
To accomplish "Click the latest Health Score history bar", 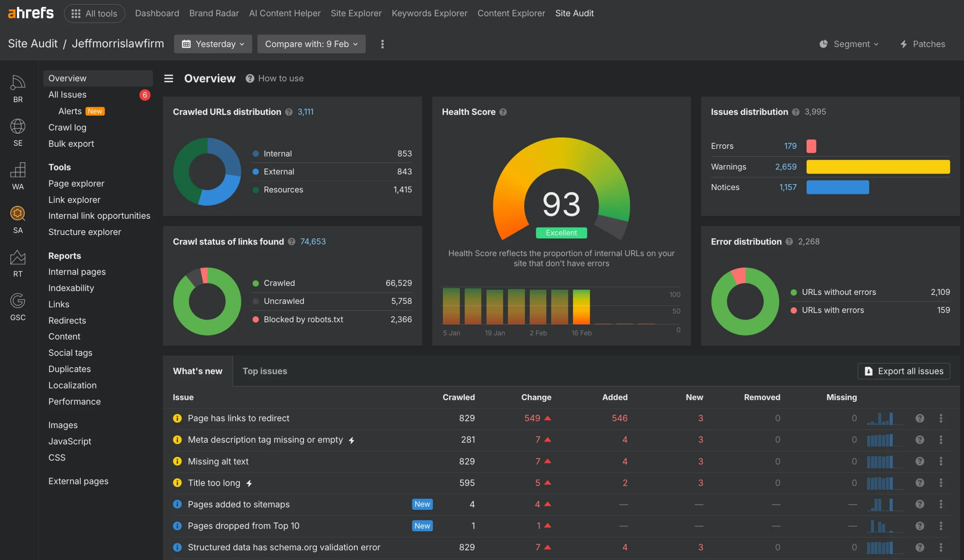I will tap(581, 307).
